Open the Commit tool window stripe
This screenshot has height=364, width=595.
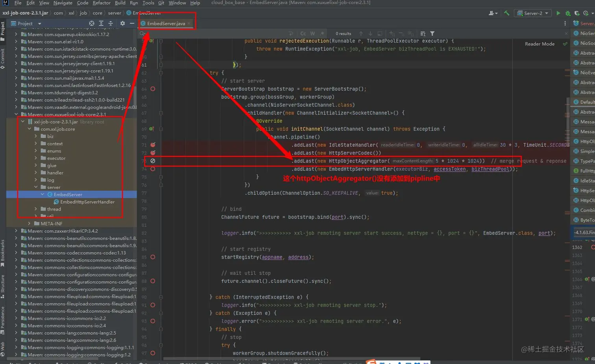pyautogui.click(x=3, y=59)
